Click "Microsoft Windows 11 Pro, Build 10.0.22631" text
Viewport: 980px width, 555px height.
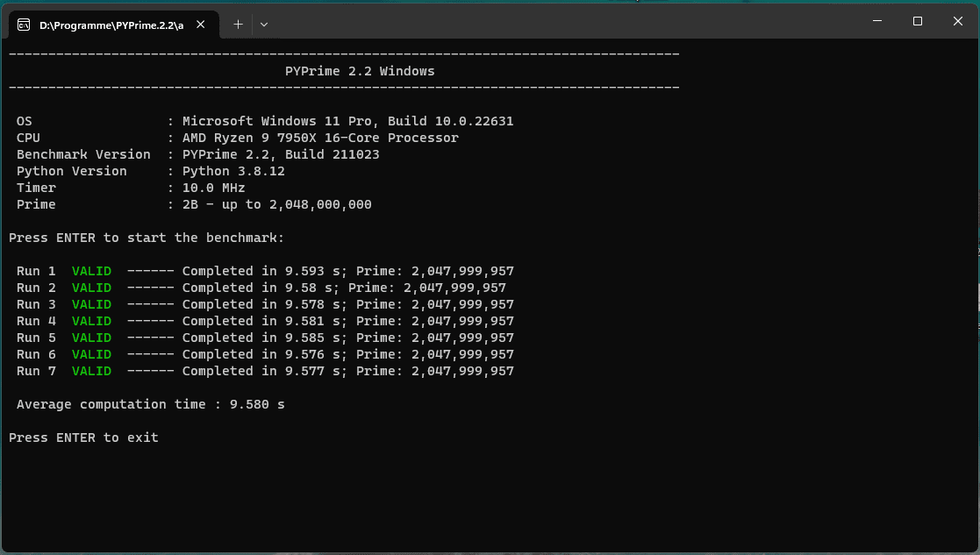click(x=347, y=121)
